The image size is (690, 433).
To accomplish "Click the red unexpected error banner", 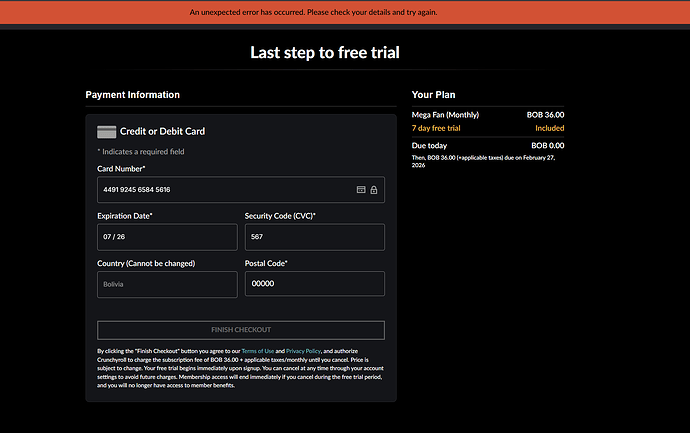I will pos(345,13).
